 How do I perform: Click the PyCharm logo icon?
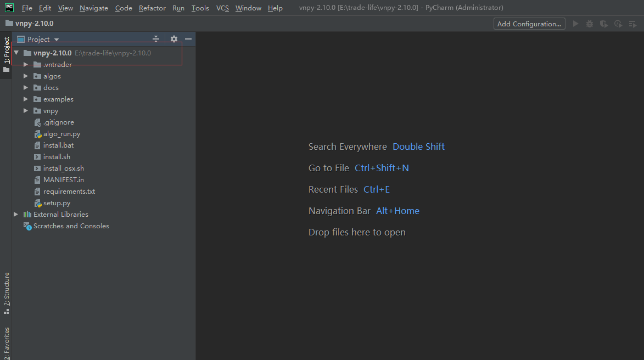(x=9, y=7)
